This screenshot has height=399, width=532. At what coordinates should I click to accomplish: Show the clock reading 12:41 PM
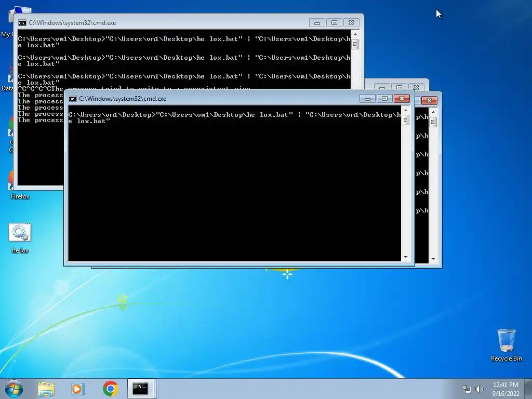pyautogui.click(x=506, y=385)
